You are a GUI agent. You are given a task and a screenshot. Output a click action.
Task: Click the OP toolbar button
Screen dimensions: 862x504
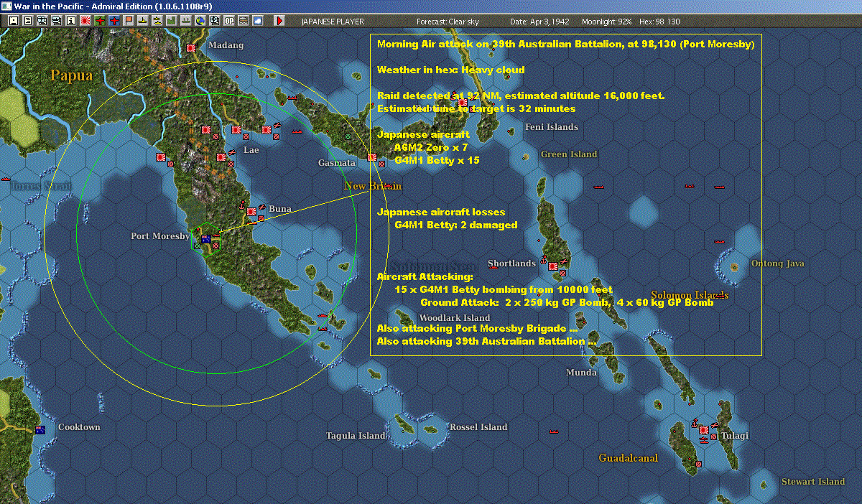[x=228, y=22]
